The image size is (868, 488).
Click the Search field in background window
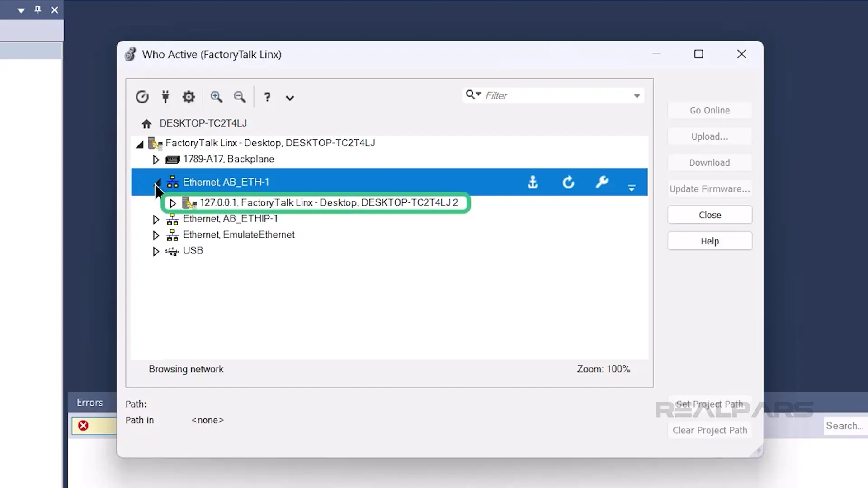click(x=845, y=426)
